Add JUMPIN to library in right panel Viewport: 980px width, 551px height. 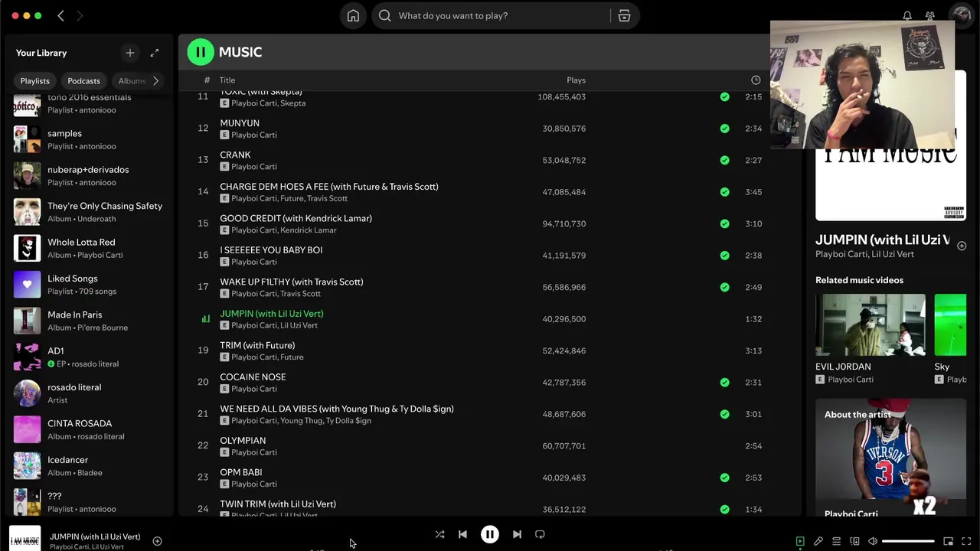tap(962, 246)
